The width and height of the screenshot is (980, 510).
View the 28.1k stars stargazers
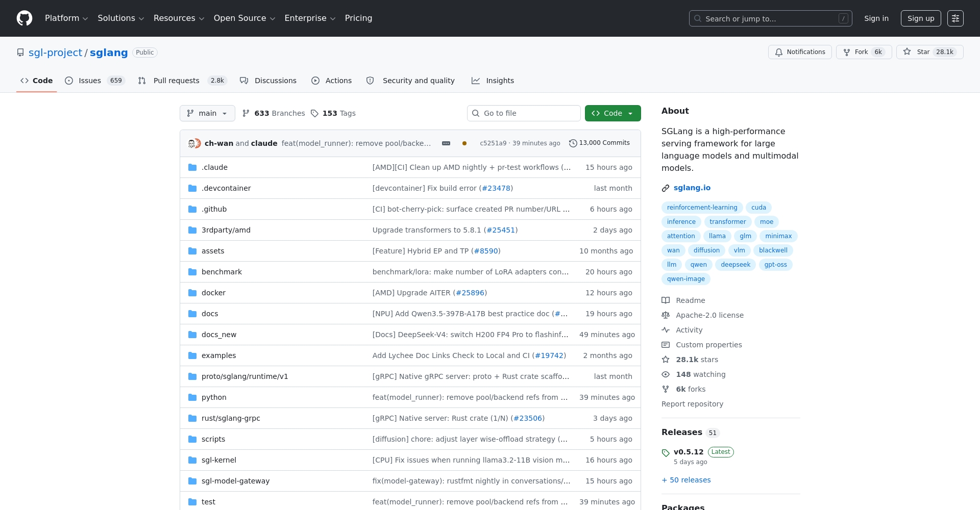click(x=690, y=360)
